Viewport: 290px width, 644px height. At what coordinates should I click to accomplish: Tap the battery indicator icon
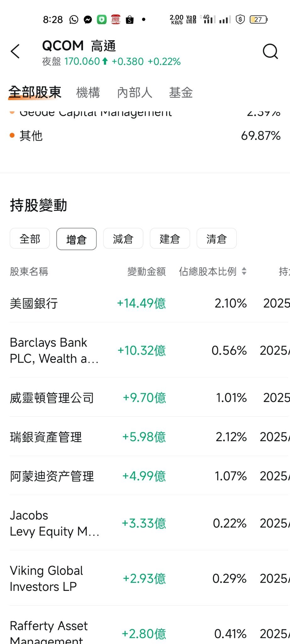pyautogui.click(x=258, y=19)
